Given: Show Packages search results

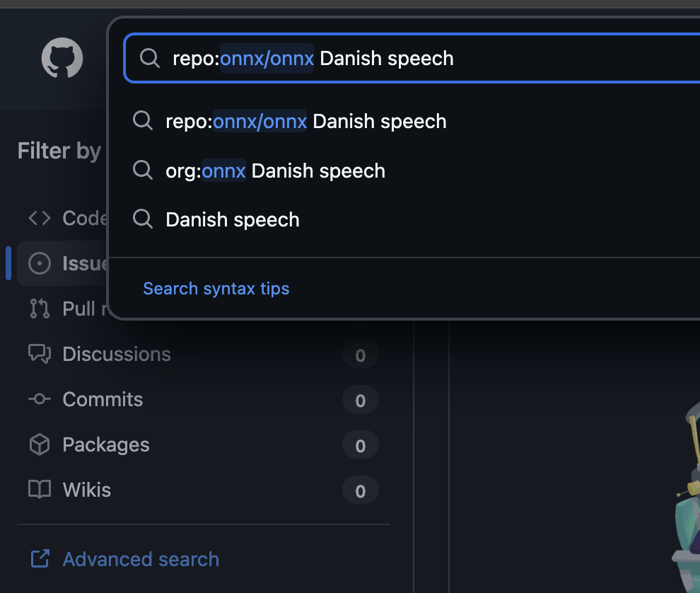Looking at the screenshot, I should [x=106, y=444].
